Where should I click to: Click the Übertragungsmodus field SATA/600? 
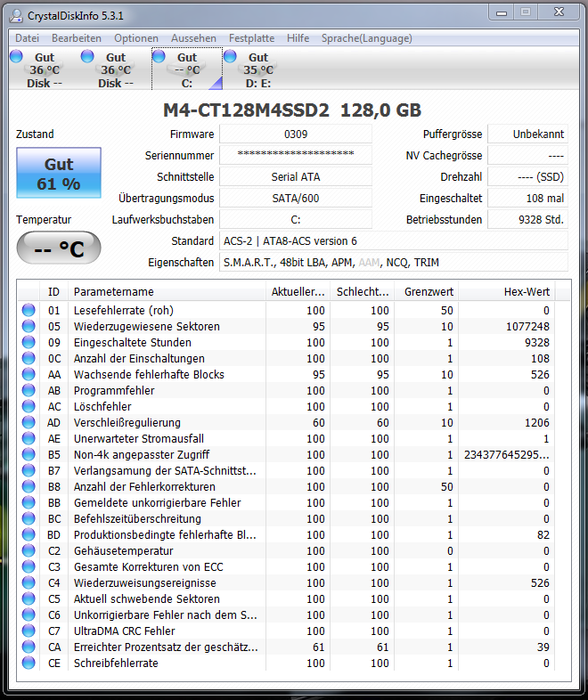[x=296, y=199]
